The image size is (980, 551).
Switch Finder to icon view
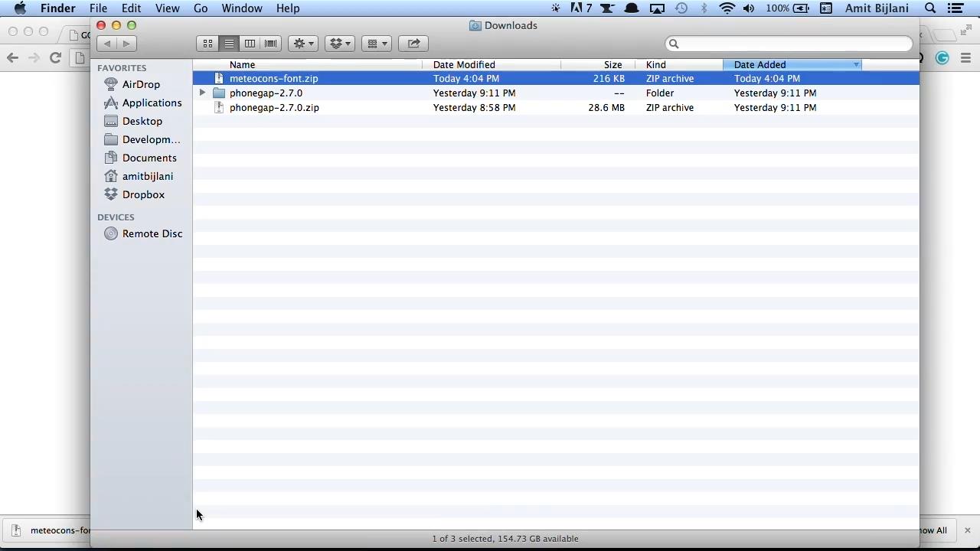click(x=207, y=44)
